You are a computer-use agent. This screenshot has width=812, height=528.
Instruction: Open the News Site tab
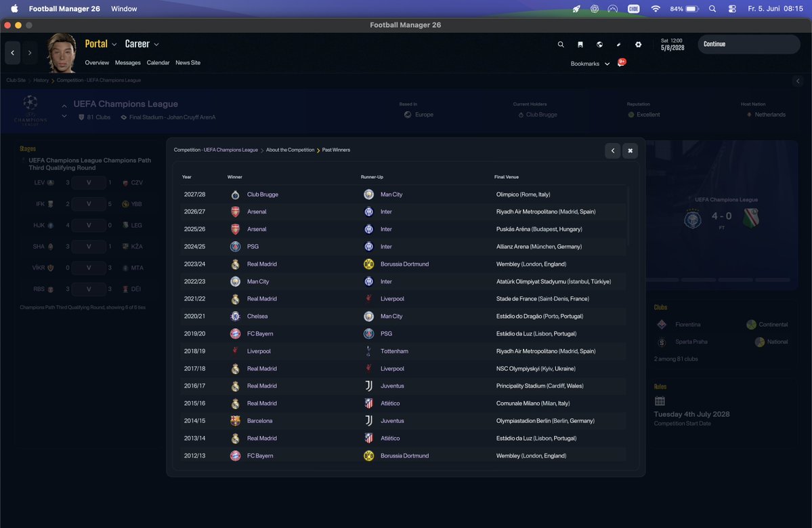188,63
